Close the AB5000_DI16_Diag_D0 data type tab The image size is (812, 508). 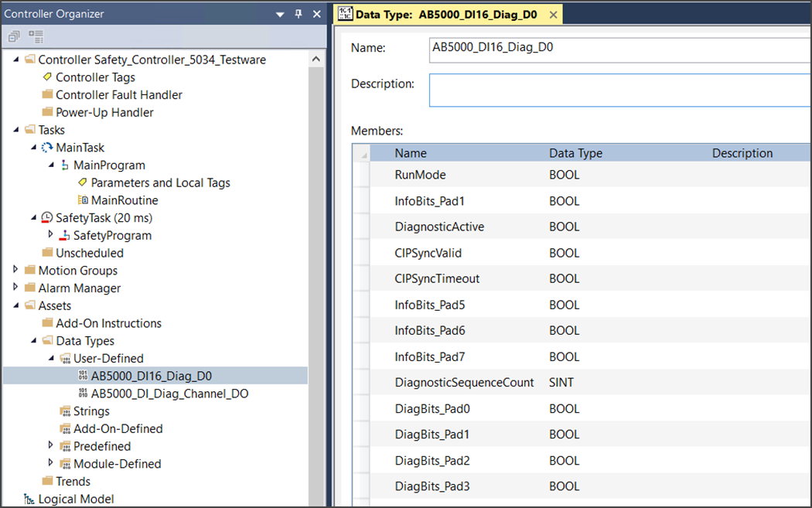point(553,15)
